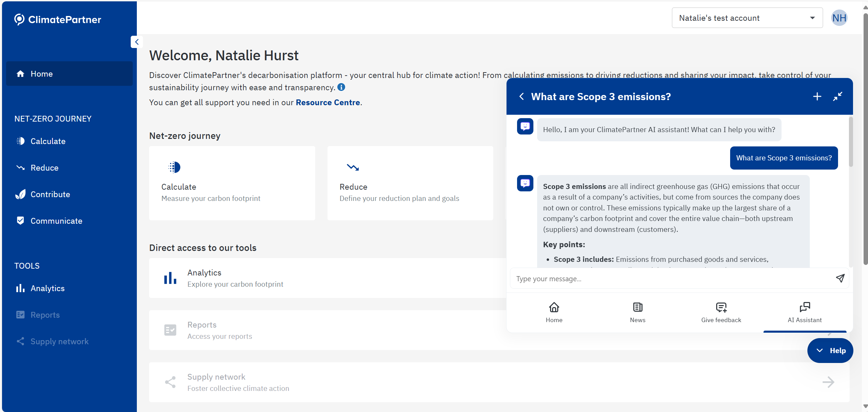868x412 pixels.
Task: Minimize the chat panel with shrink icon
Action: click(x=837, y=97)
